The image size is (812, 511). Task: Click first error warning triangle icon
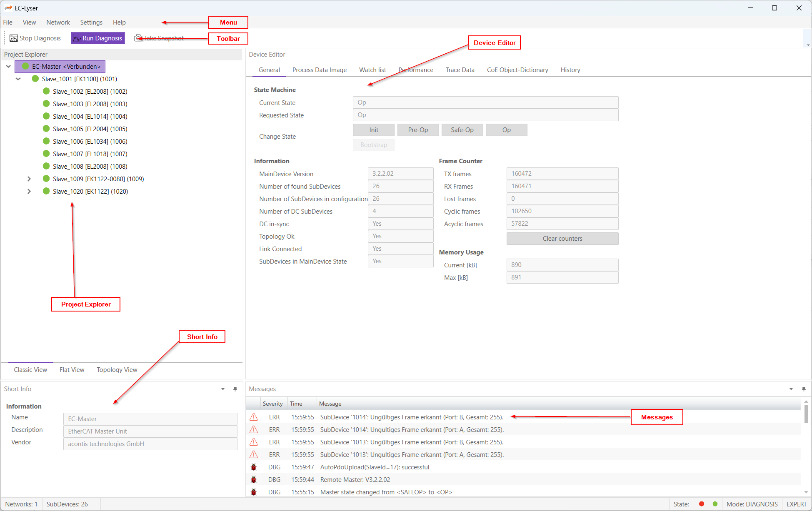(254, 417)
